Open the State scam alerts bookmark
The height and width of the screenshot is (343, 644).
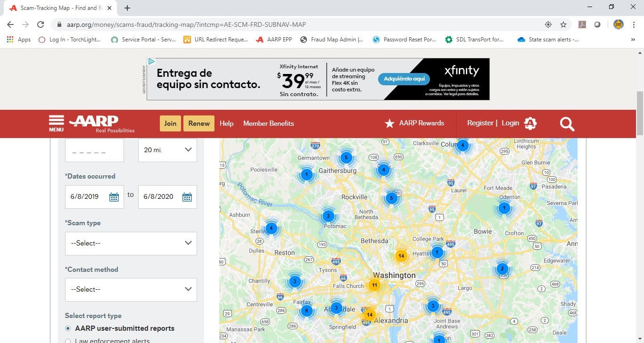tap(548, 40)
